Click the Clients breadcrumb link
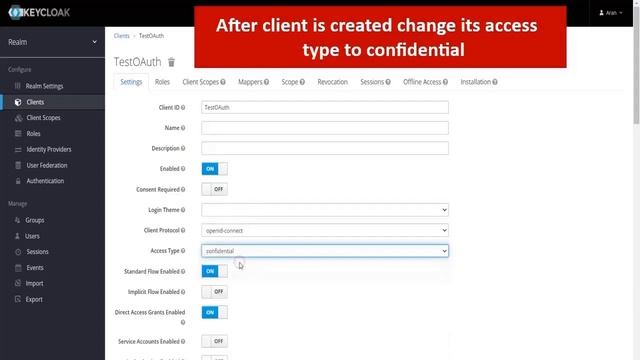This screenshot has height=360, width=640. tap(122, 36)
